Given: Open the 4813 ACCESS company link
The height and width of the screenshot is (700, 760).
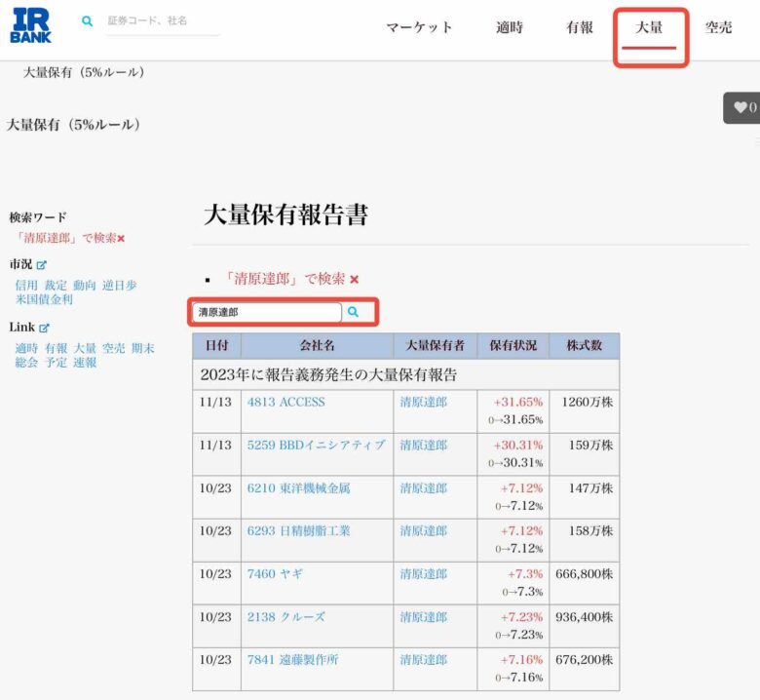Looking at the screenshot, I should click(x=285, y=402).
